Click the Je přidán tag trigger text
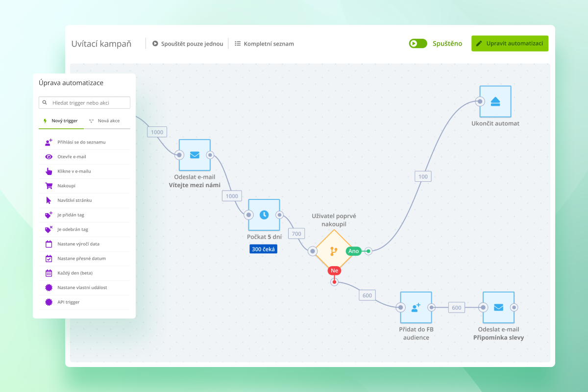 [71, 215]
